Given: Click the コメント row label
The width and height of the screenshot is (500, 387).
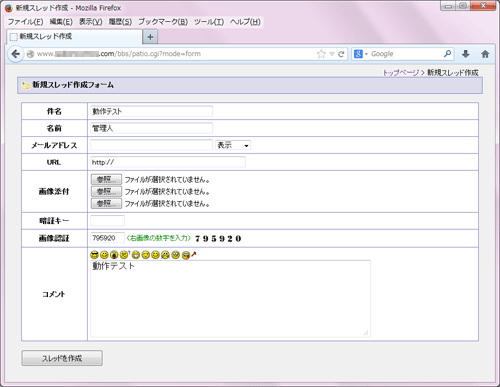Looking at the screenshot, I should tap(54, 294).
